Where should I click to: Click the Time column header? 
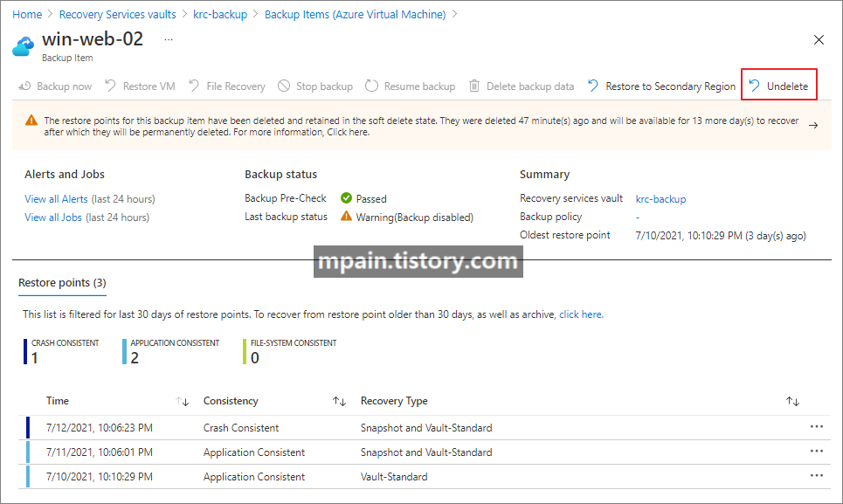coord(58,401)
